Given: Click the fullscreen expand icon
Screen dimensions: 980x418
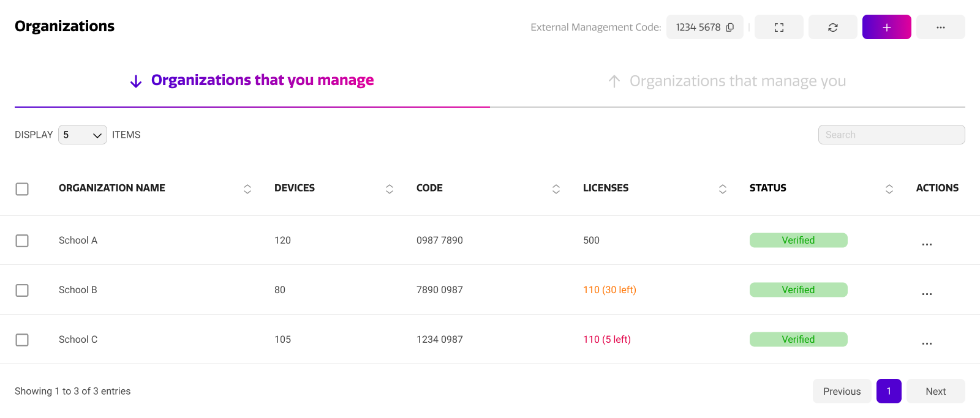Looking at the screenshot, I should pos(778,28).
